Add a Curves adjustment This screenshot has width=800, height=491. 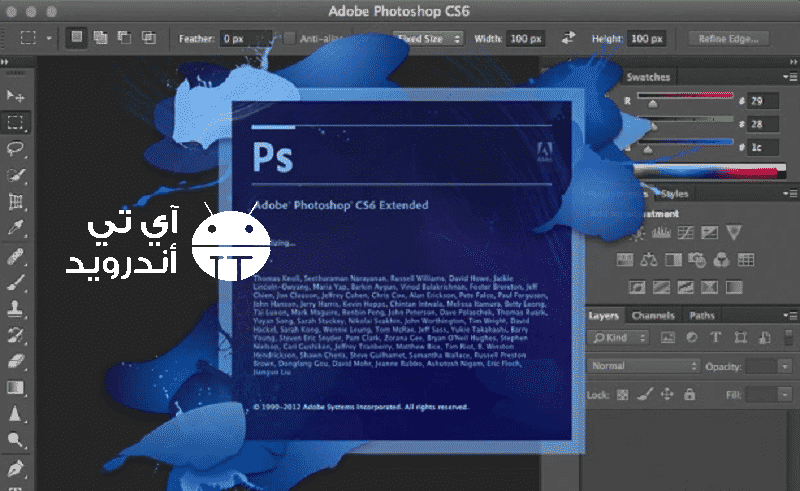[x=685, y=233]
